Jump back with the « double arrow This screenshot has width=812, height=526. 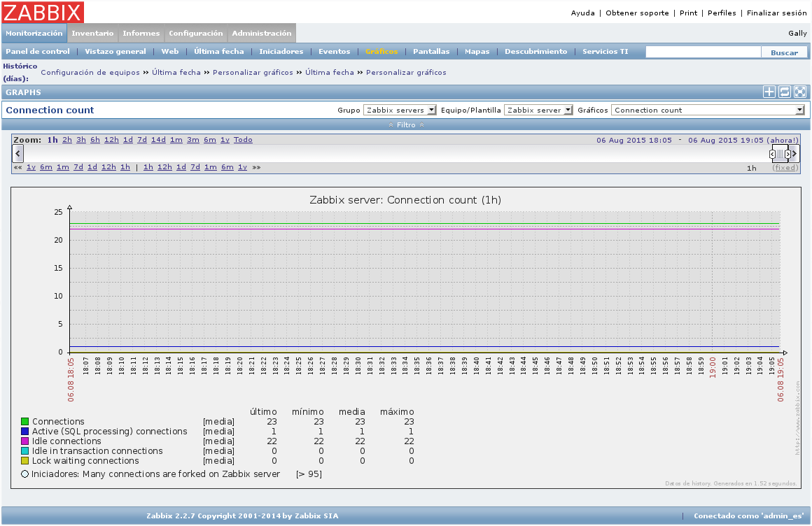tap(17, 167)
